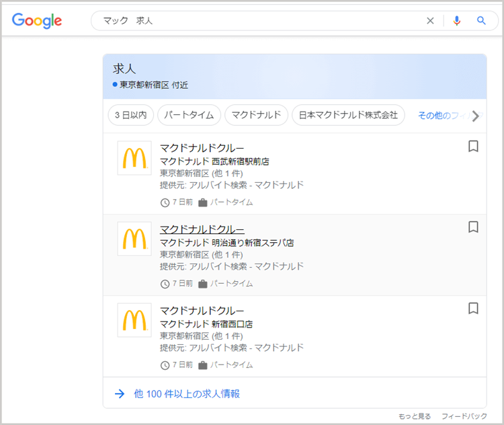The width and height of the screenshot is (504, 425).
Task: Select the パートタイム filter chip
Action: coord(189,115)
